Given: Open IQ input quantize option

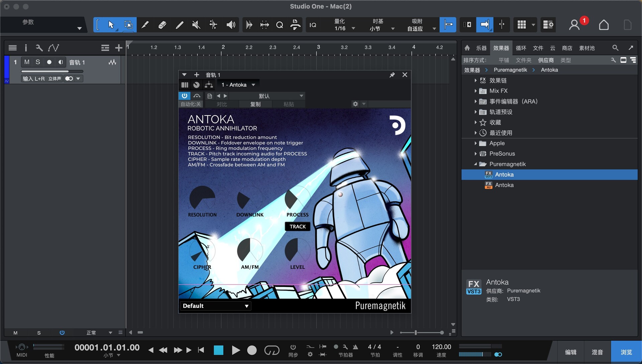Looking at the screenshot, I should click(313, 25).
